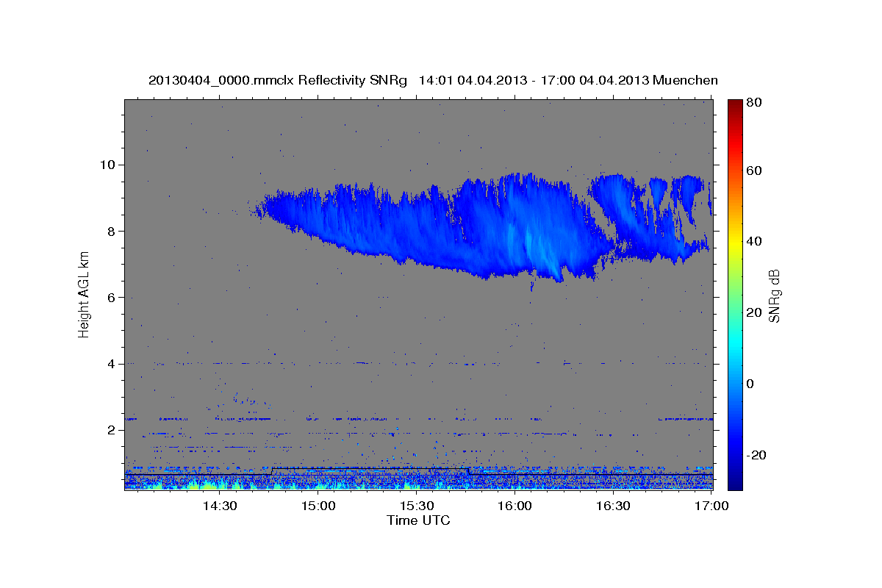Click the 15:00 time tick label
Viewport: 882px width, 588px height.
tap(318, 506)
